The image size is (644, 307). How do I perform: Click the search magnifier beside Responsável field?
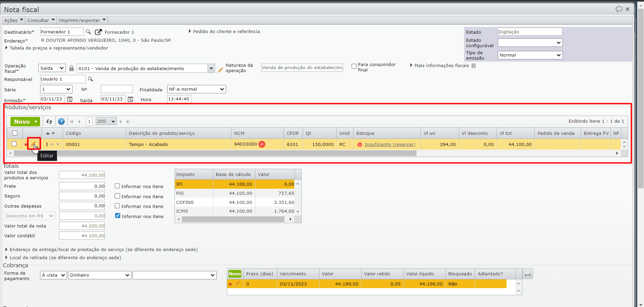90,79
